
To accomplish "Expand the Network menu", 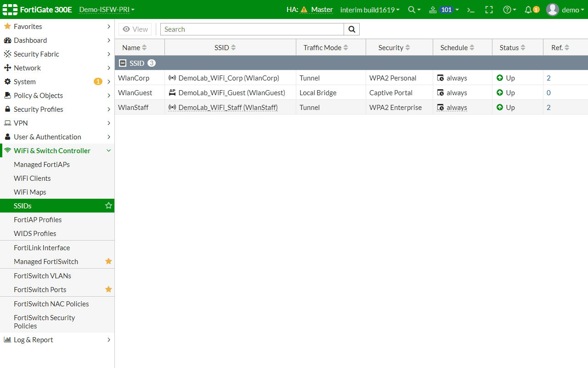I will click(x=57, y=68).
